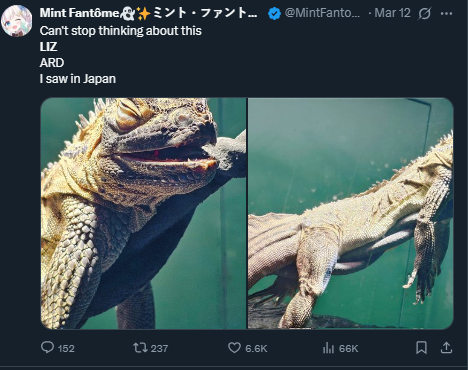Screen dimensions: 468x370
Task: Like the post with heart icon
Action: (234, 348)
